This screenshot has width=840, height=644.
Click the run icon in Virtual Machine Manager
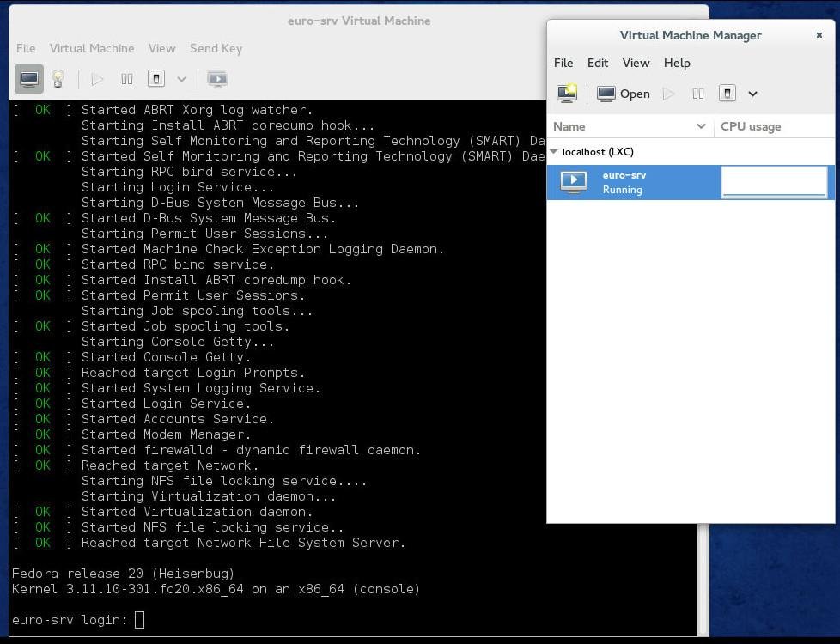[669, 94]
